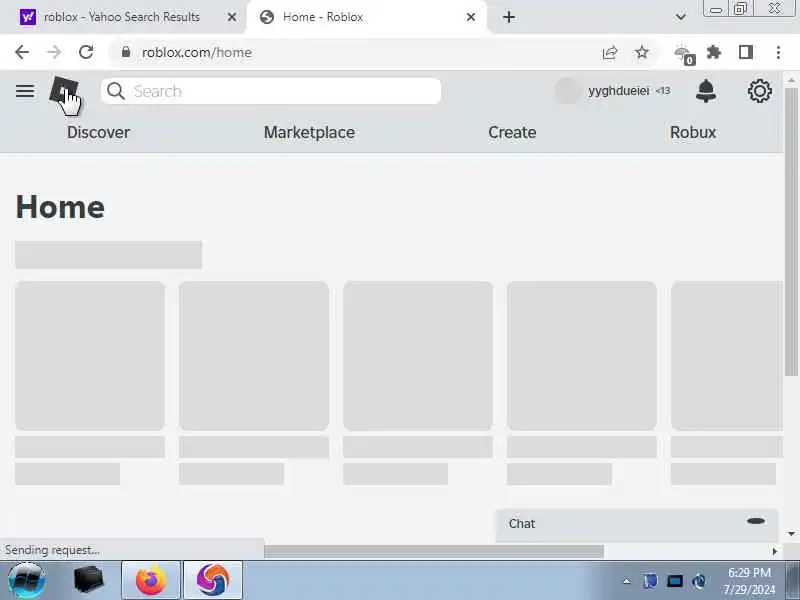800x600 pixels.
Task: Click the Chat panel minimize icon
Action: coord(756,521)
